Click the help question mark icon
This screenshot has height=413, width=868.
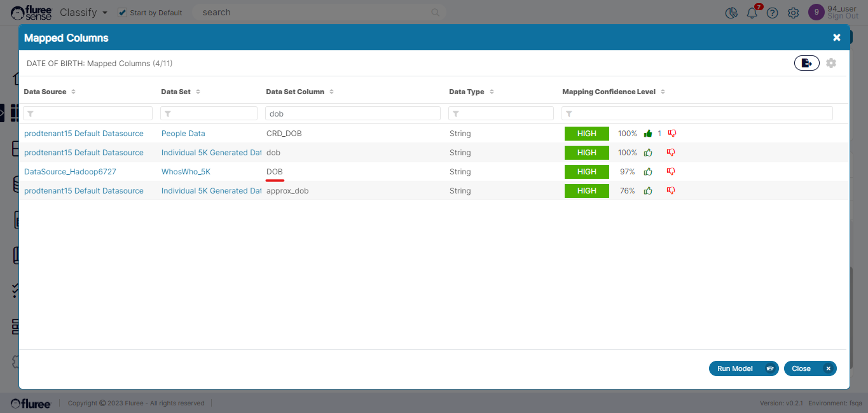pos(772,13)
